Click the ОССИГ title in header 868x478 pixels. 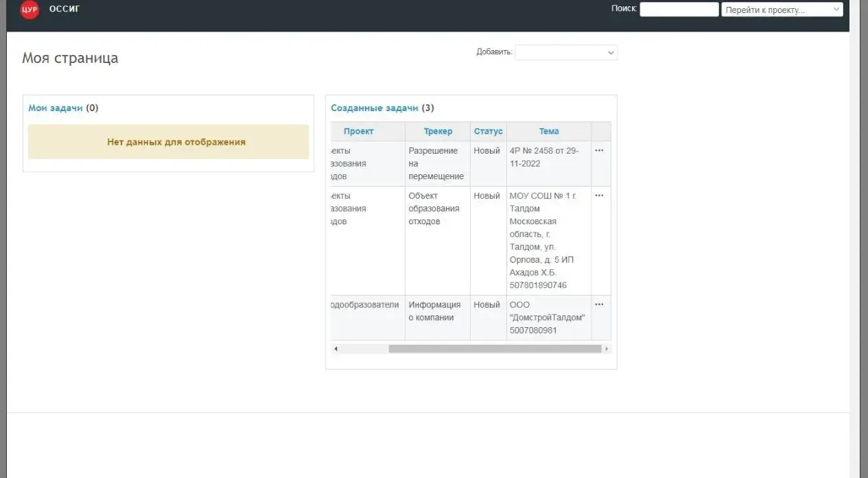point(64,9)
